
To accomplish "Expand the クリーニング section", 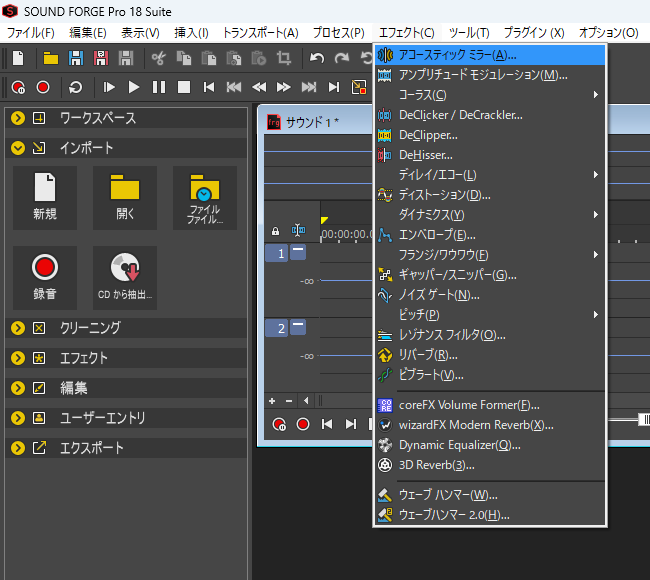I will pos(18,328).
